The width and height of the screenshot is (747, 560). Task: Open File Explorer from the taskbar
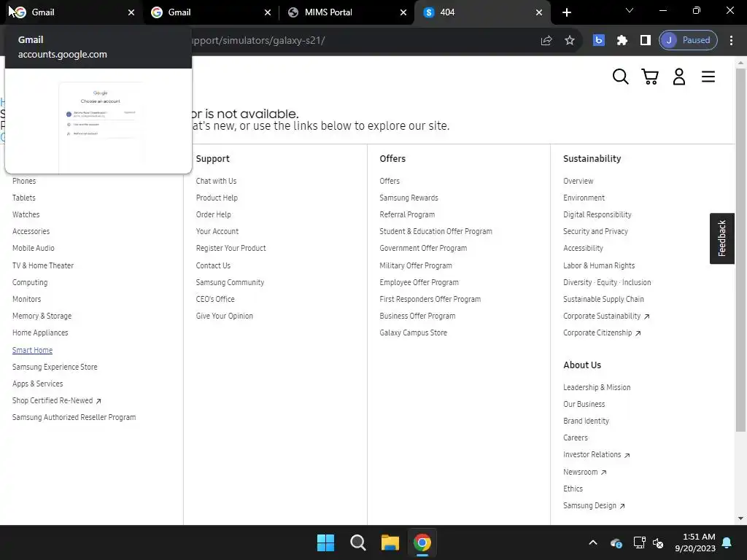click(390, 542)
